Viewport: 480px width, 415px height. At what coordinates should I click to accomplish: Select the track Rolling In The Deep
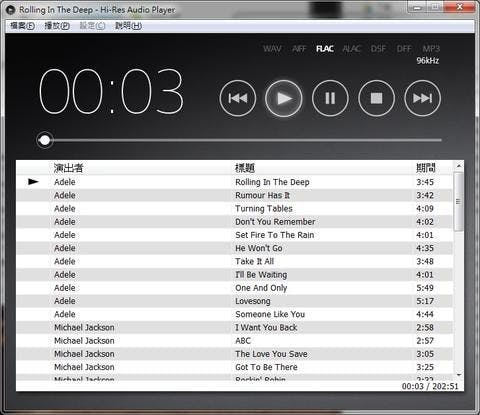[x=235, y=182]
